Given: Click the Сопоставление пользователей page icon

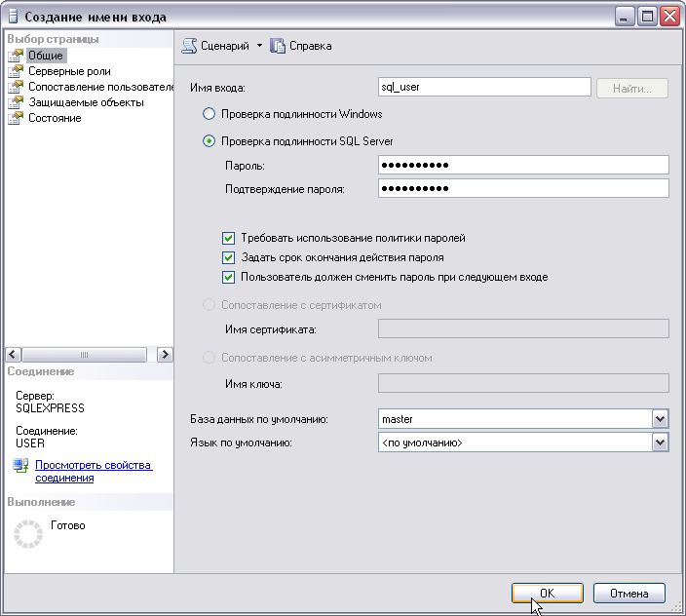Looking at the screenshot, I should point(15,87).
